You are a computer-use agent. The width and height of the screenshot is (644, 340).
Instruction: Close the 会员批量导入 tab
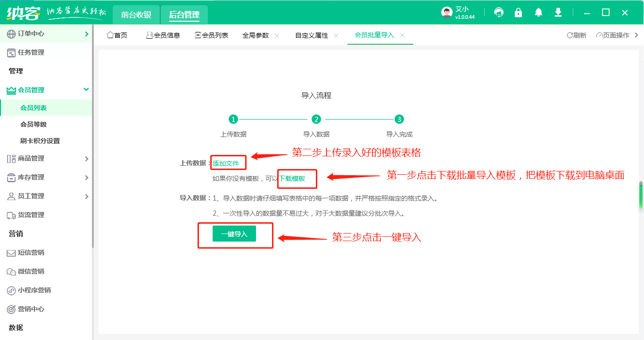402,35
